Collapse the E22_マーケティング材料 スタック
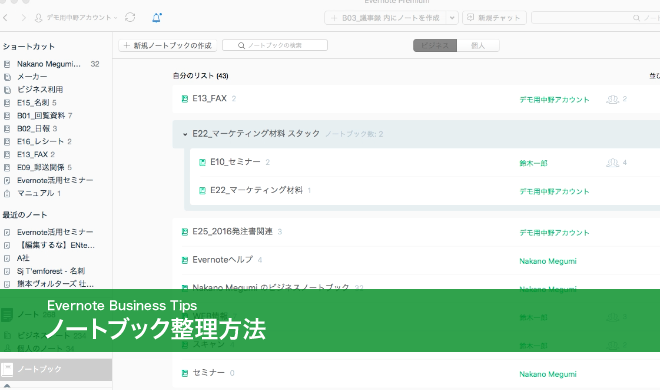The width and height of the screenshot is (660, 390). pyautogui.click(x=185, y=135)
